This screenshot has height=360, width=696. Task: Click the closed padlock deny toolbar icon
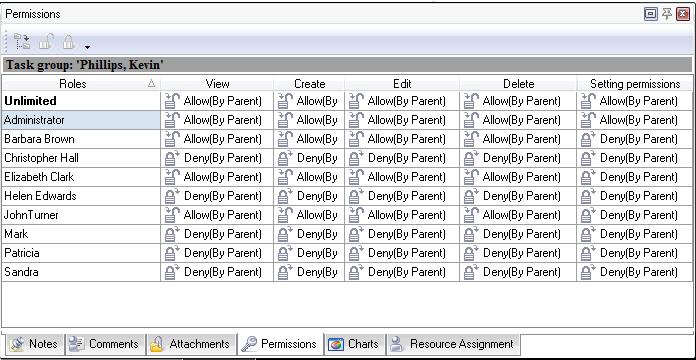(68, 42)
